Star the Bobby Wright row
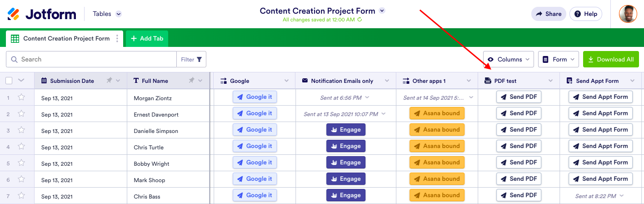The width and height of the screenshot is (644, 204). tap(21, 163)
